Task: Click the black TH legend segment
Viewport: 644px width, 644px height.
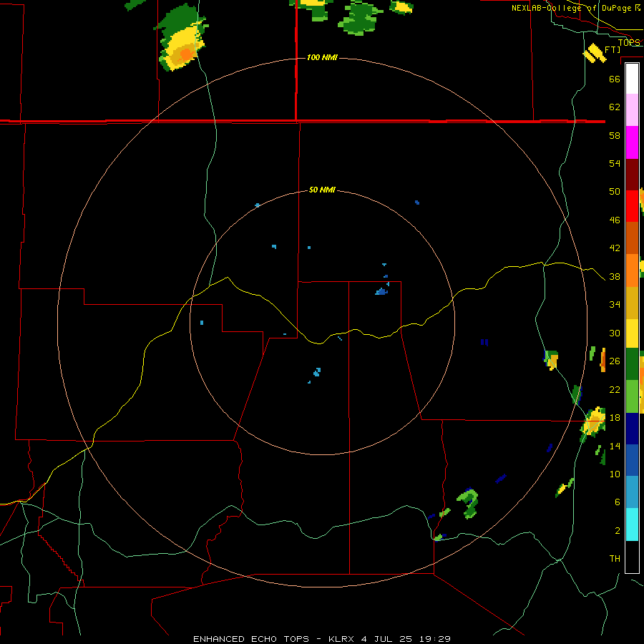Action: (x=632, y=557)
